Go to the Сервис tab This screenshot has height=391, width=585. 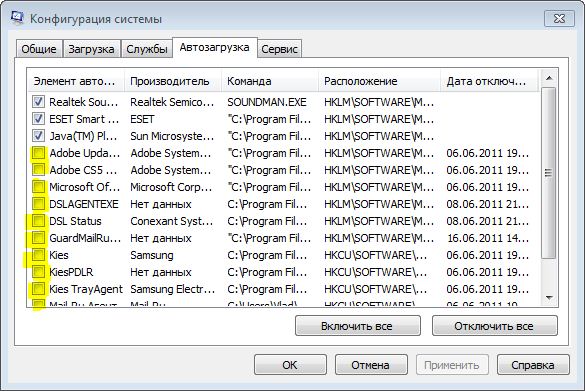click(279, 49)
